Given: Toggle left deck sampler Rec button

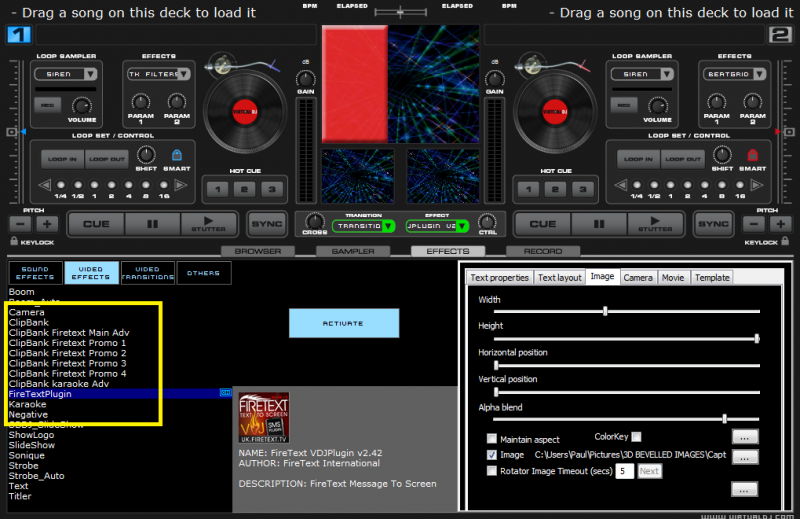Looking at the screenshot, I should tap(47, 105).
